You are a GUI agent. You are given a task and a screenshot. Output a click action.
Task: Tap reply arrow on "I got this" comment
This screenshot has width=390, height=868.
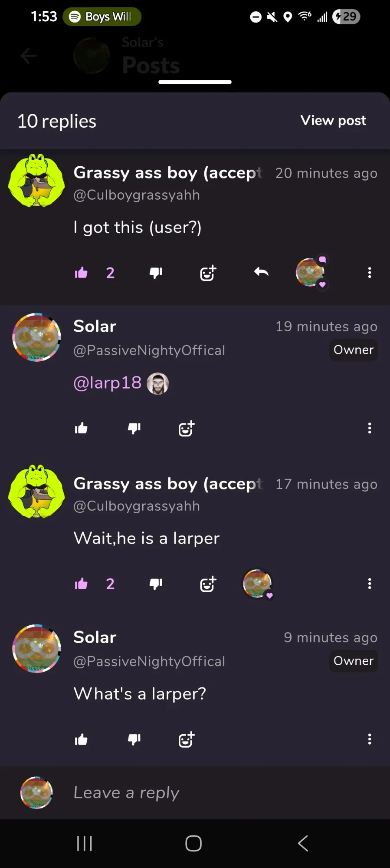[x=261, y=272]
